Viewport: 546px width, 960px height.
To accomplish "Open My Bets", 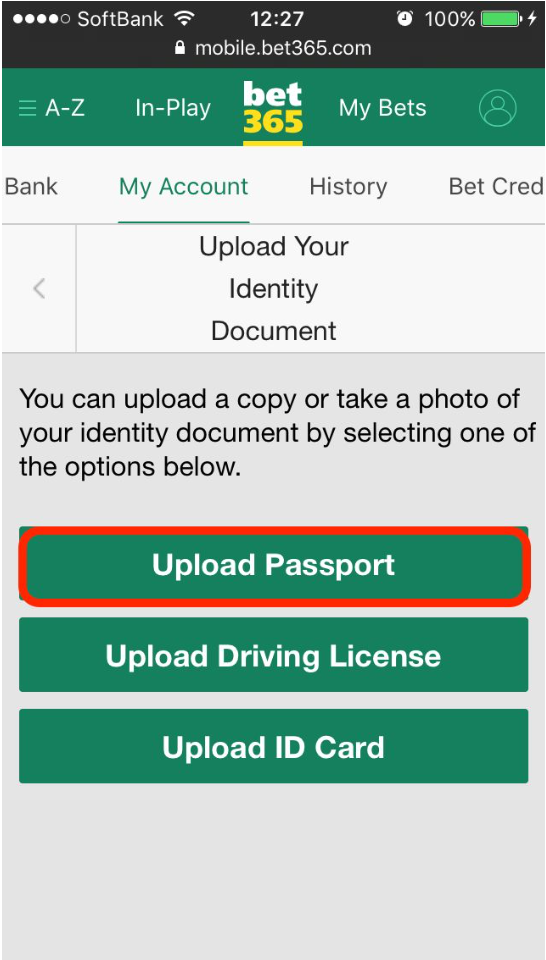I will point(383,108).
